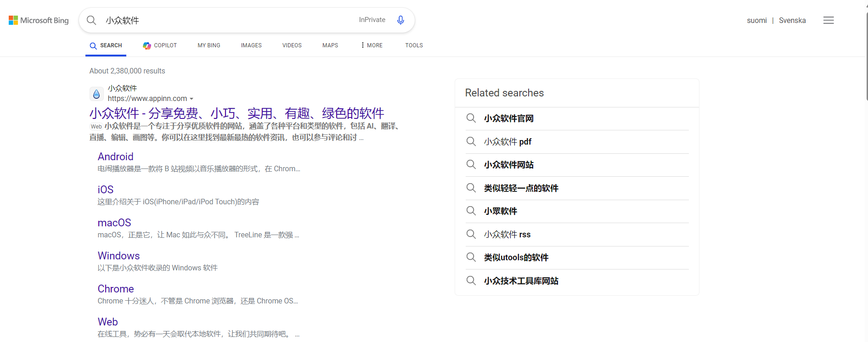Open the TOOLS filter options

414,45
